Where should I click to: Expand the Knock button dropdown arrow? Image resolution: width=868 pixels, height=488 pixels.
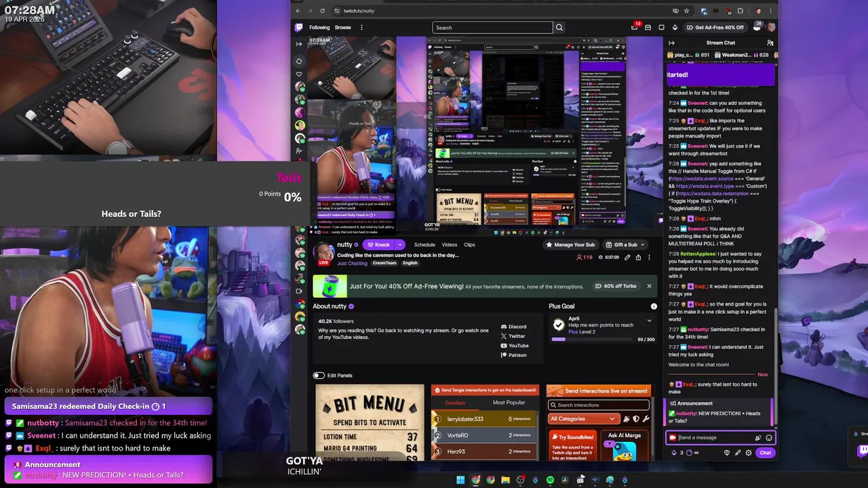tap(399, 245)
